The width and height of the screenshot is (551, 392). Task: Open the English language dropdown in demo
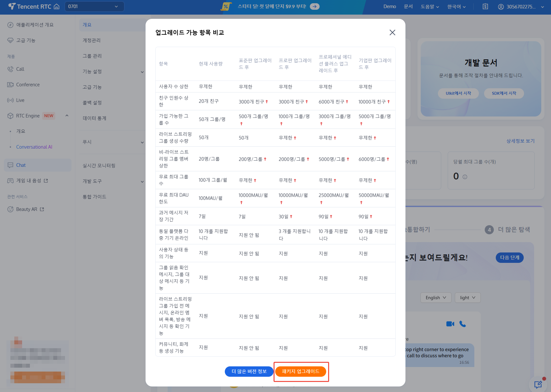point(436,298)
